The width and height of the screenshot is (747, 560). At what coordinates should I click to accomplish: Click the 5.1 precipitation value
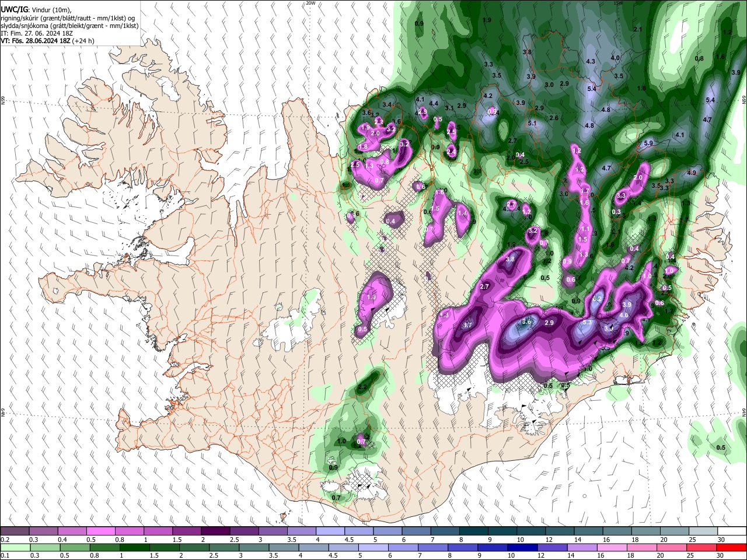532,123
